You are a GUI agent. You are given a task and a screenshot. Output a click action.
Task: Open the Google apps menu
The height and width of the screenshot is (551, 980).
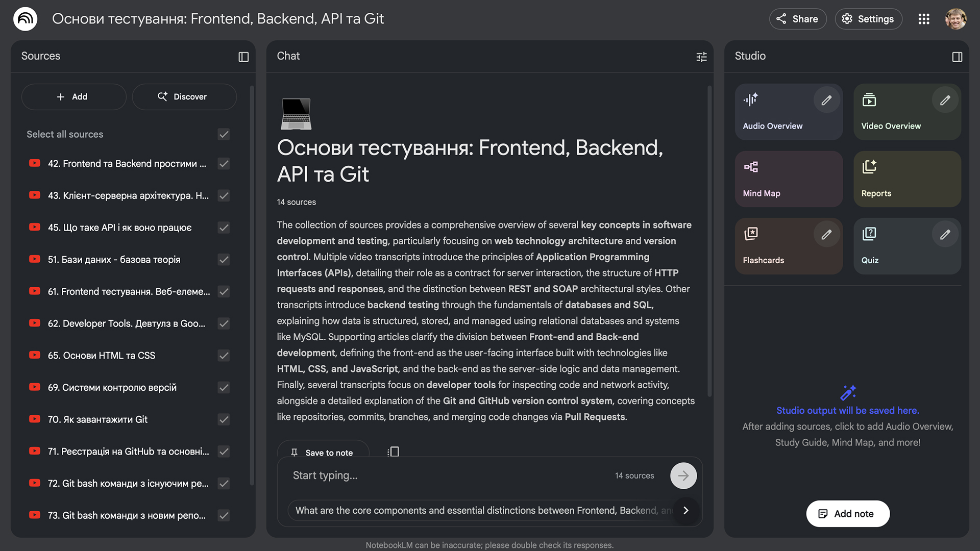[924, 19]
